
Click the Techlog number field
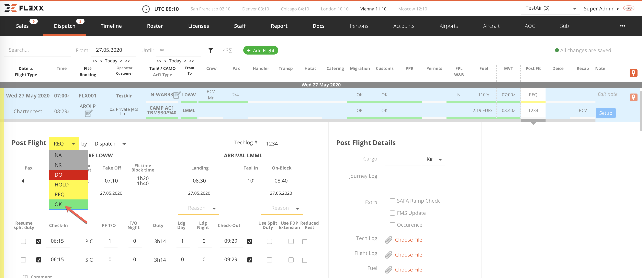290,143
